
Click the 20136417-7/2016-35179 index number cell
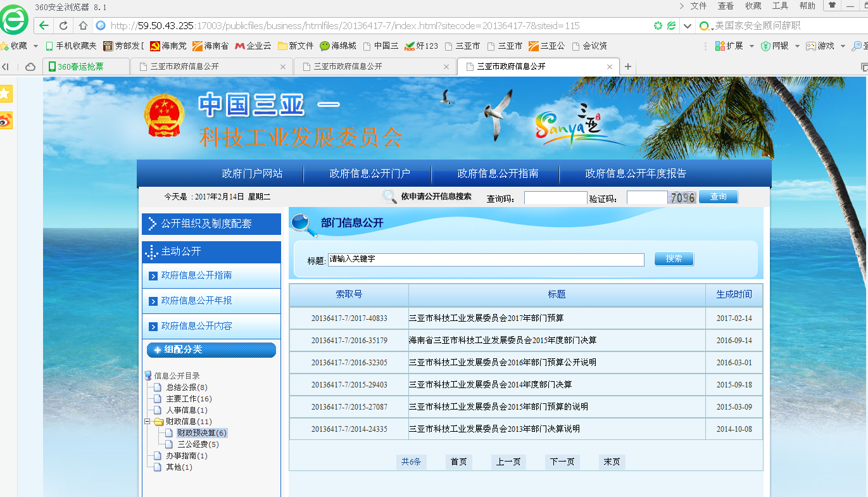[349, 341]
